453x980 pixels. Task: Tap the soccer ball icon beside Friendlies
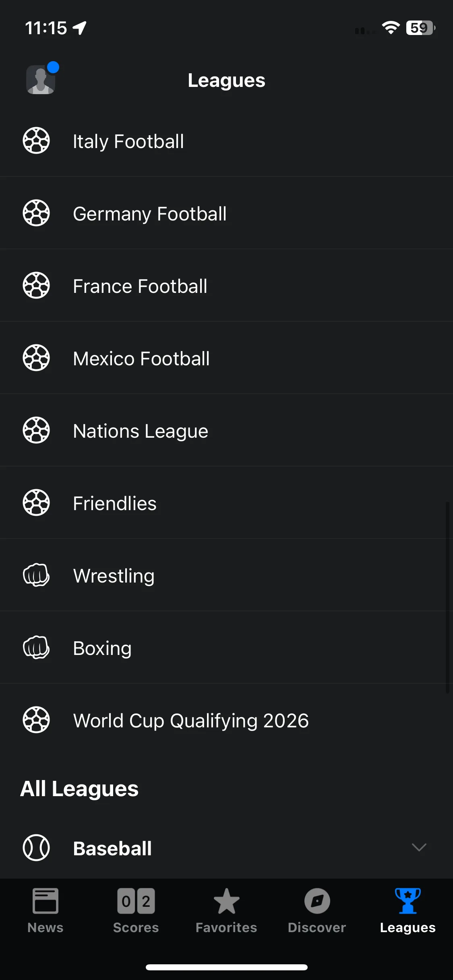[x=36, y=502]
